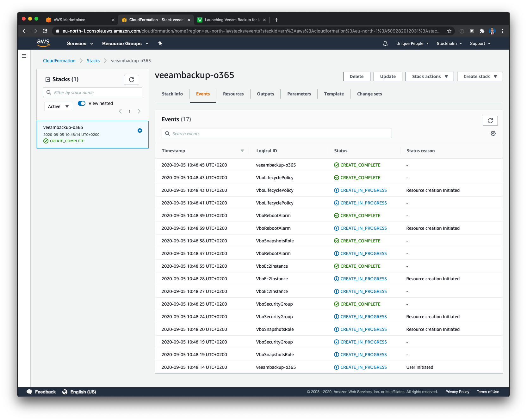This screenshot has width=527, height=420.
Task: Switch to the Change sets tab
Action: 369,94
